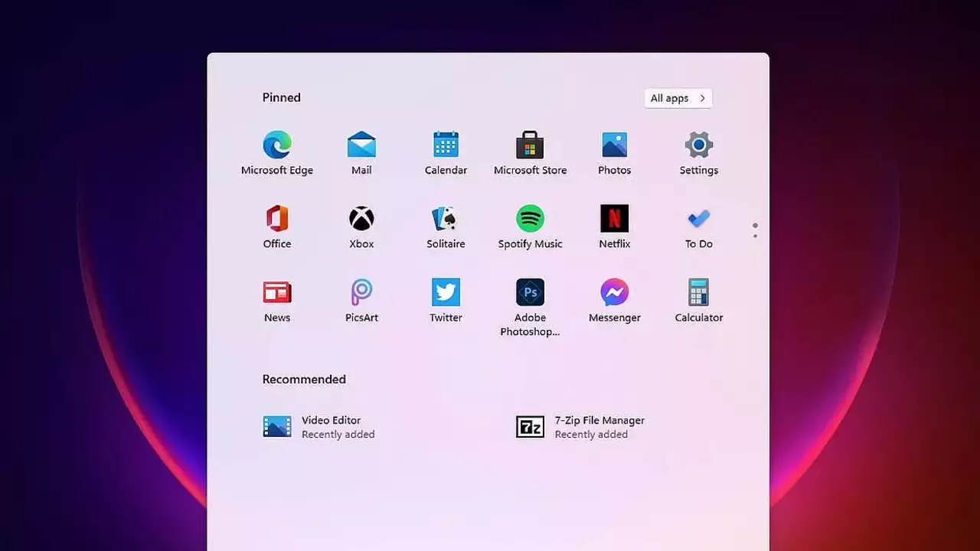Show the All apps list

pos(678,98)
